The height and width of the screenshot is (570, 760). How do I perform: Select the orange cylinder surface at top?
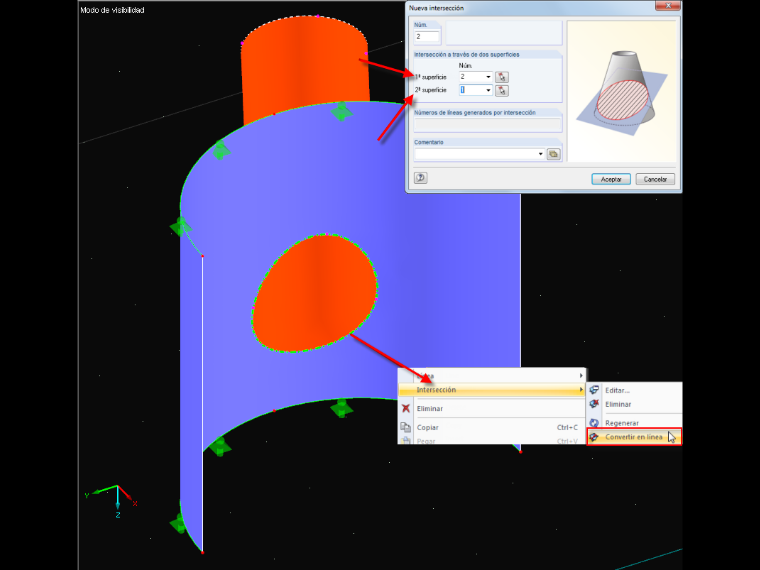(x=304, y=68)
